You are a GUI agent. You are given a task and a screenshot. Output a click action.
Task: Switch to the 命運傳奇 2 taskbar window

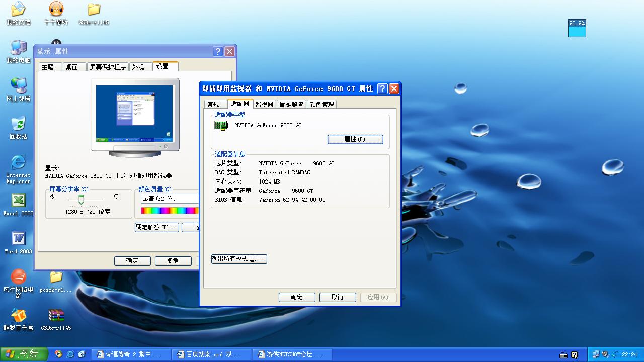[x=131, y=354]
